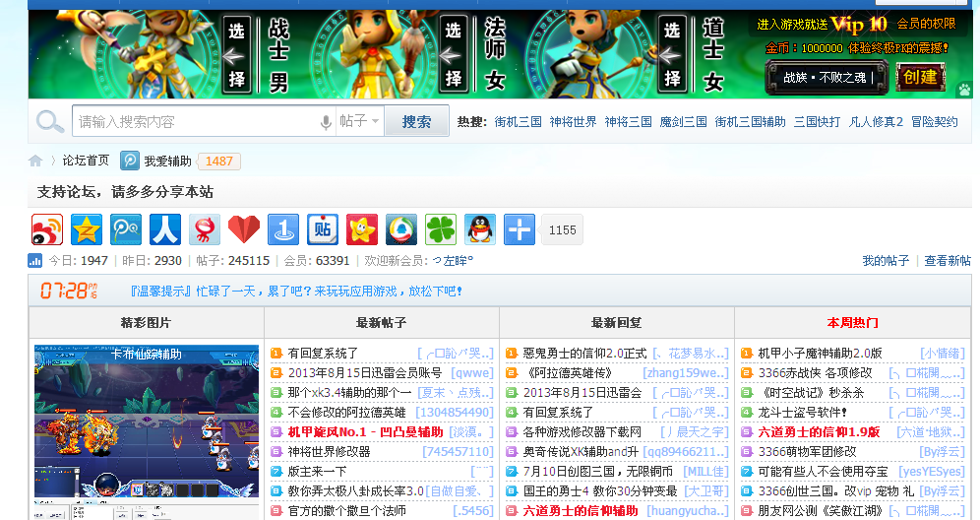Open more share options with plus icon
The image size is (980, 520).
[520, 229]
